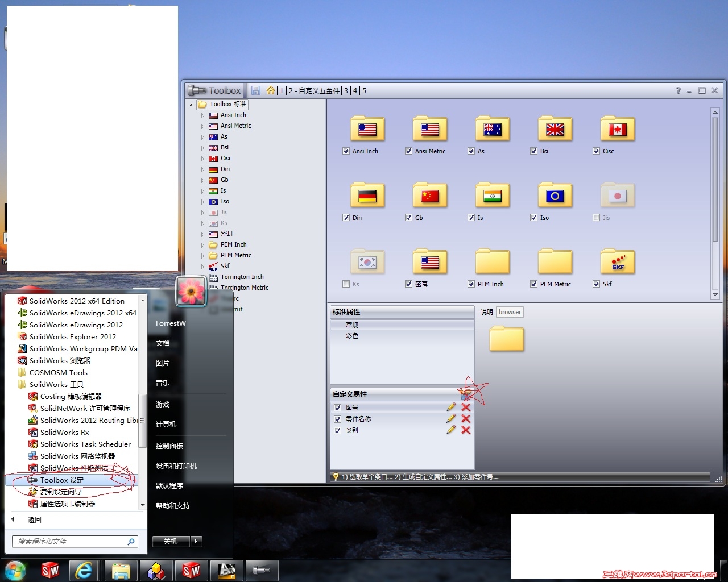Image resolution: width=728 pixels, height=582 pixels.
Task: Open the Toolbox help question mark
Action: click(x=678, y=90)
